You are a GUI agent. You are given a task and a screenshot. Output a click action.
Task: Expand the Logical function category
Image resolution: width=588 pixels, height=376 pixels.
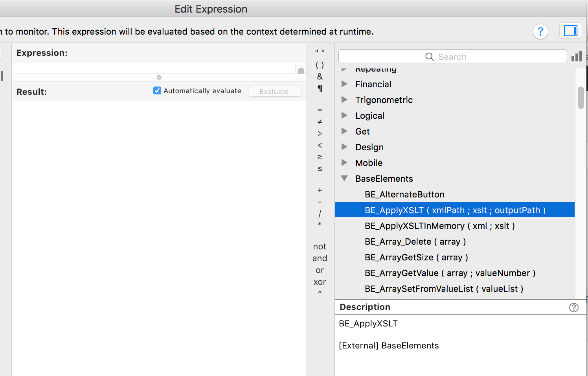click(345, 115)
